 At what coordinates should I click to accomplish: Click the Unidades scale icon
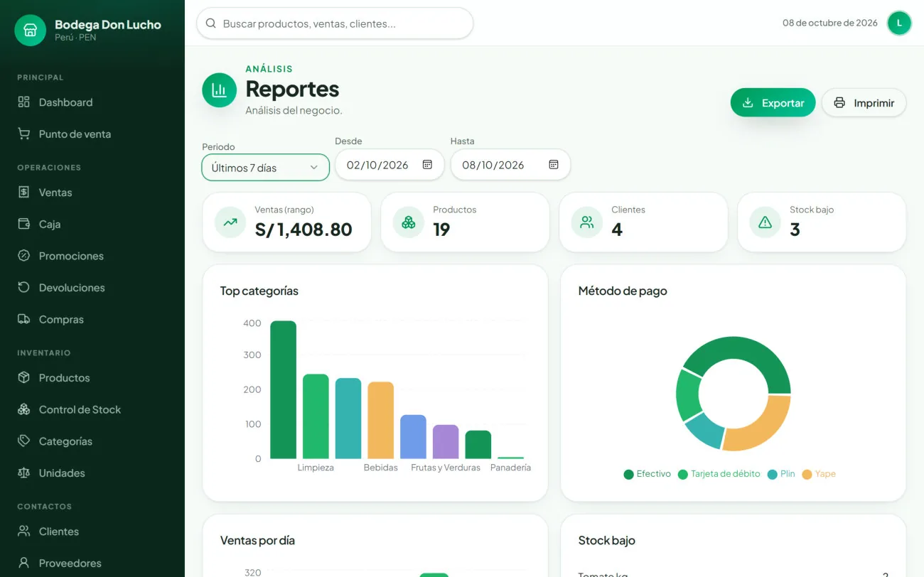click(x=24, y=473)
